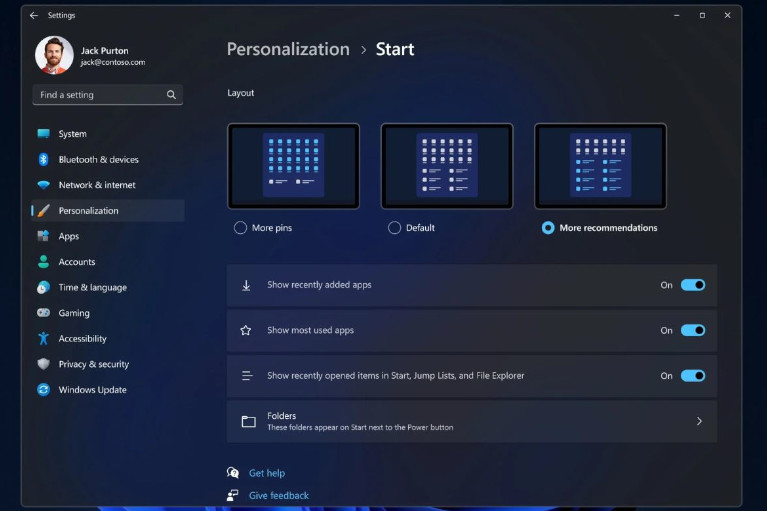Click the Time & language clock icon
Image resolution: width=767 pixels, height=511 pixels.
click(44, 288)
